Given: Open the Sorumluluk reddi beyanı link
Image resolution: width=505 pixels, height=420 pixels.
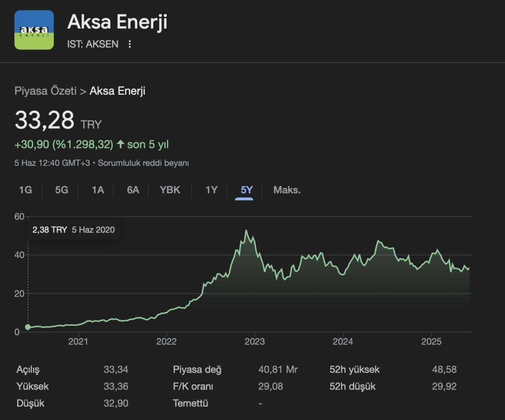Looking at the screenshot, I should pyautogui.click(x=144, y=163).
